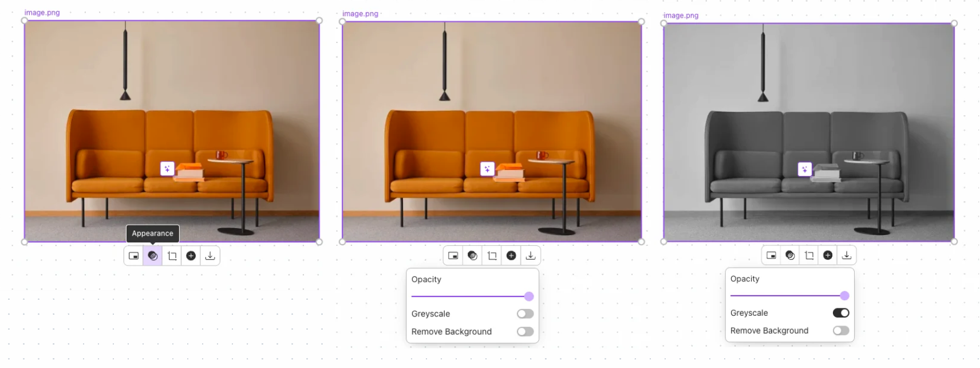The height and width of the screenshot is (368, 980).
Task: Select the crop tool under the left image
Action: click(172, 256)
